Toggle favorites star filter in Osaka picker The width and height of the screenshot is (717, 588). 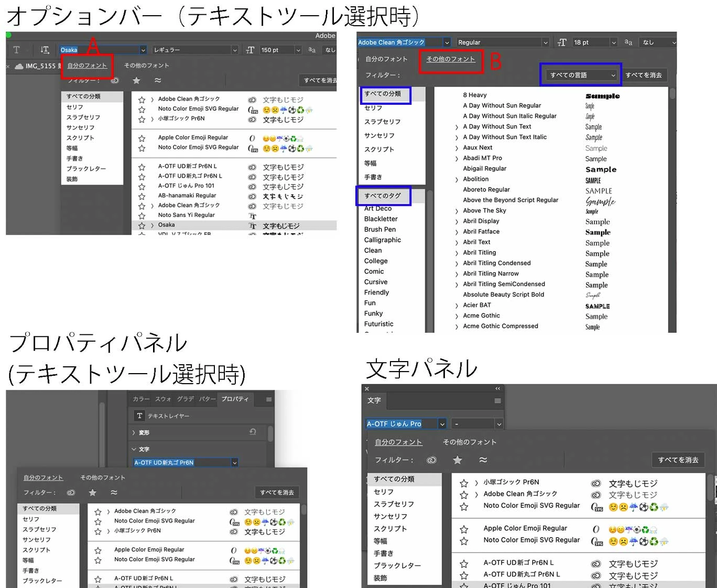(x=136, y=80)
